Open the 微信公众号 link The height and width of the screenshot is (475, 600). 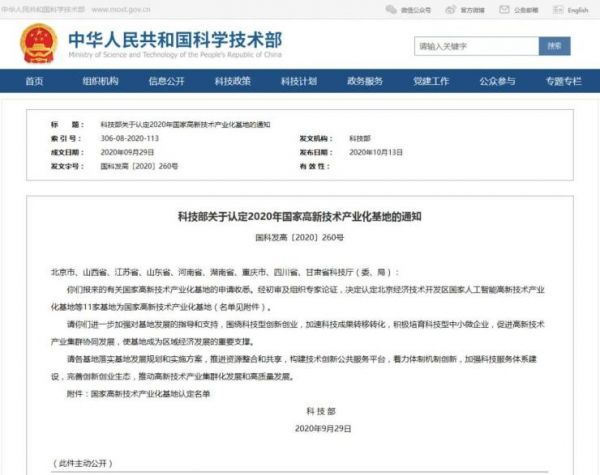[x=416, y=10]
